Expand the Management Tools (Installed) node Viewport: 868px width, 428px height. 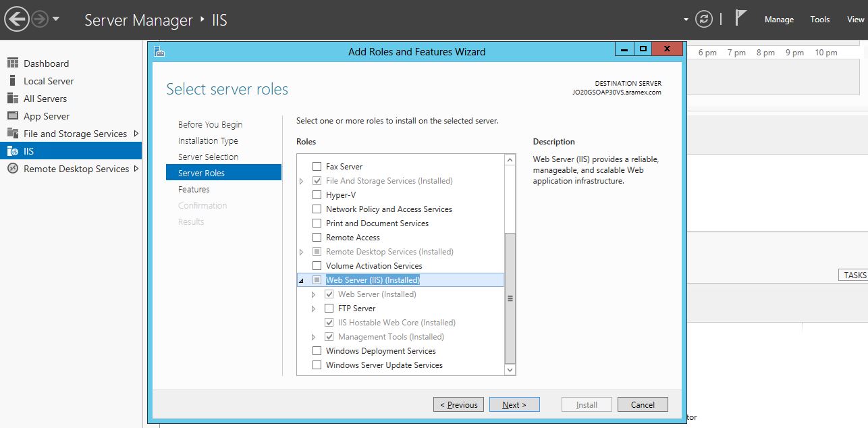(x=313, y=337)
